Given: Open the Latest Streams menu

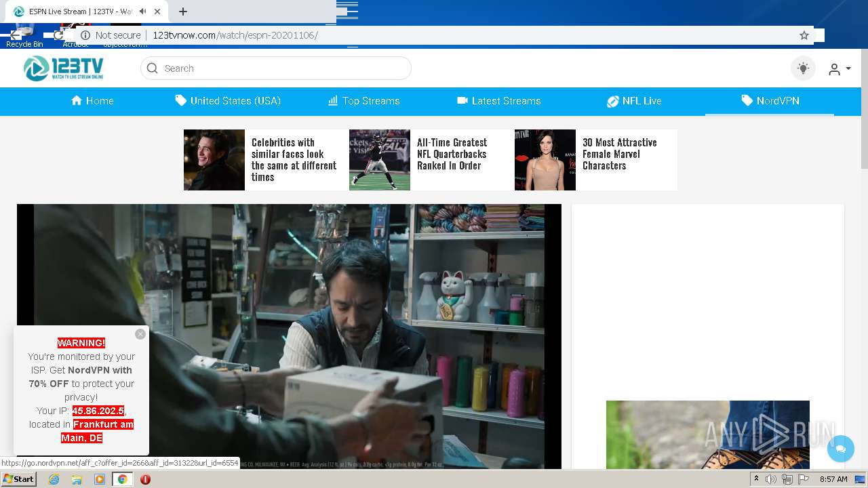Looking at the screenshot, I should point(499,101).
